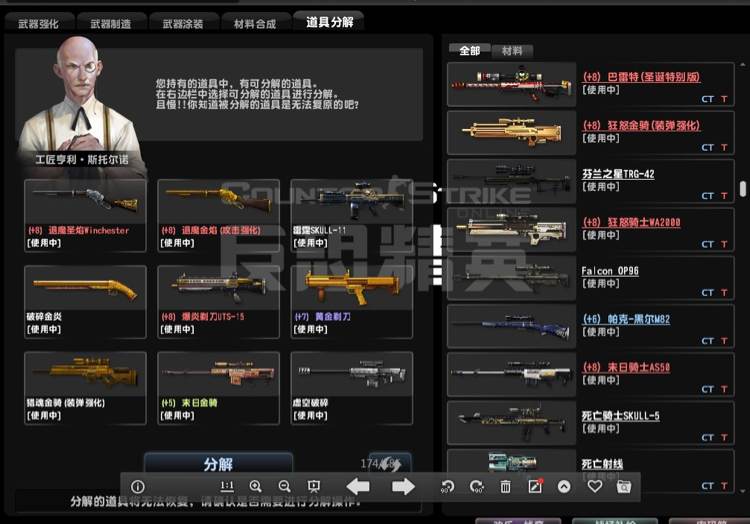Screen dimensions: 750x524
Task: Delete the image with trash icon
Action: pos(505,486)
